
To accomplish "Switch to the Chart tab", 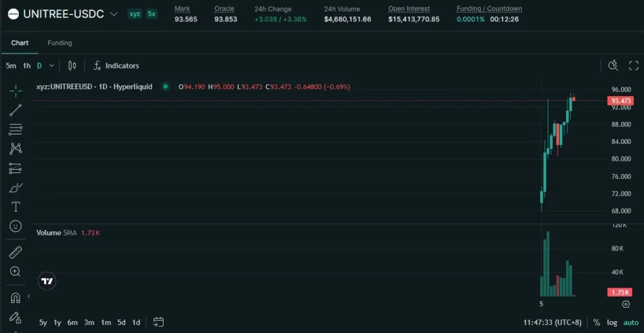I will pyautogui.click(x=19, y=43).
